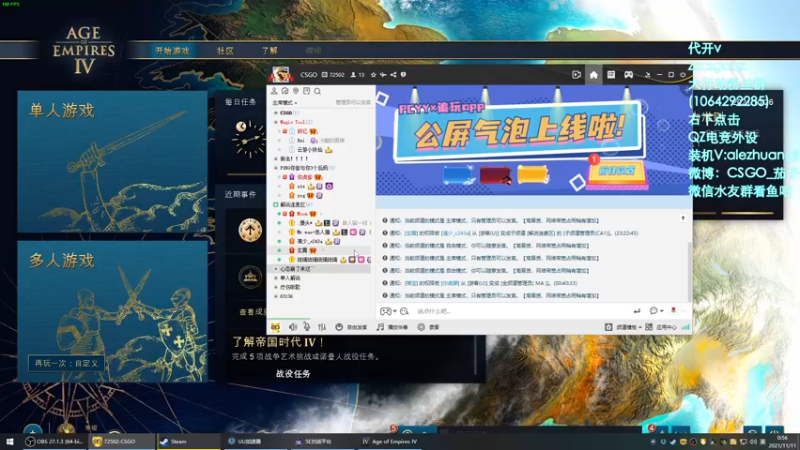Click the YY chat log scrollbar
Viewport: 800px width, 450px height.
[x=690, y=271]
